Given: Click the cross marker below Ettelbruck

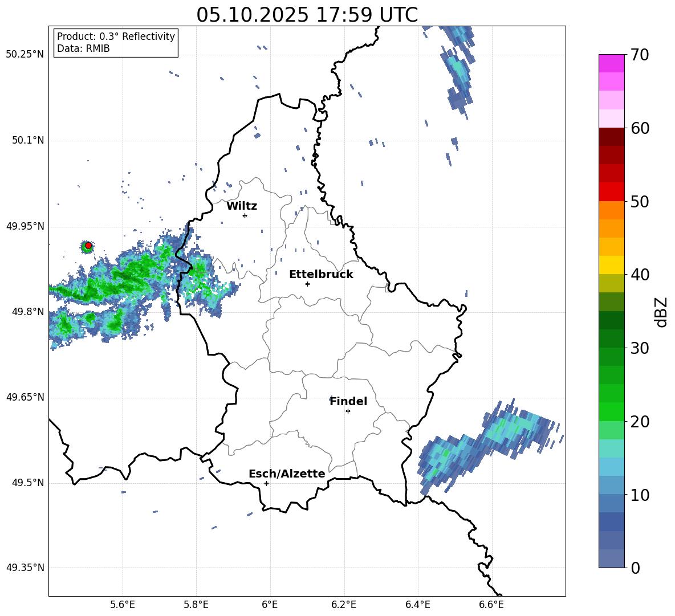Looking at the screenshot, I should (307, 284).
